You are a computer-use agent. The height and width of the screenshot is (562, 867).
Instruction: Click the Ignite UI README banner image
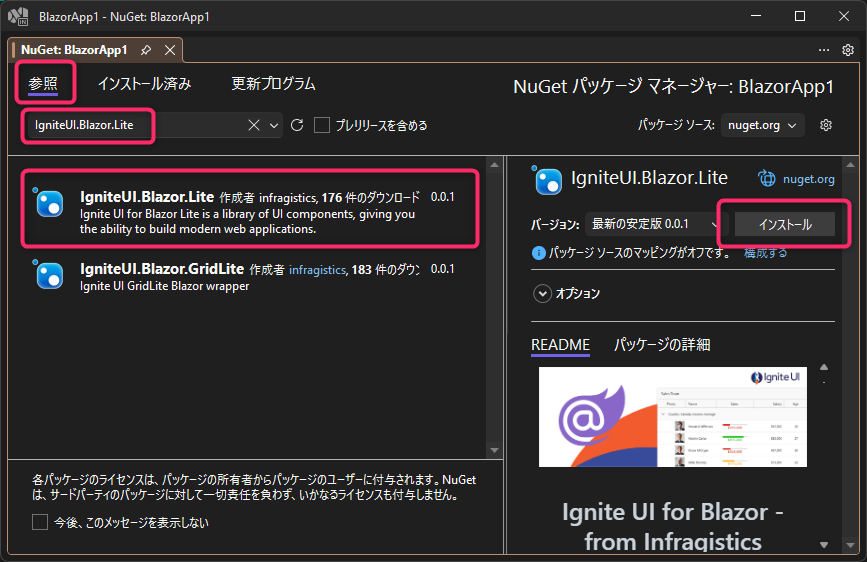point(672,417)
